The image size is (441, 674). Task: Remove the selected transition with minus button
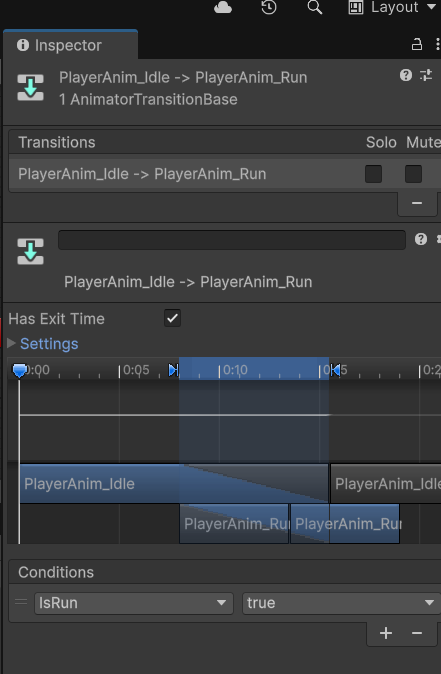(416, 203)
